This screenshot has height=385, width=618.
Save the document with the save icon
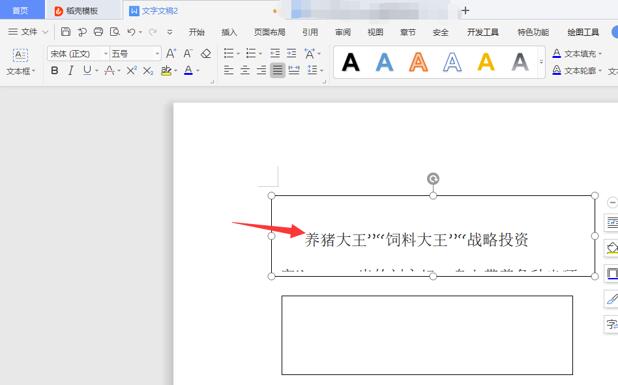click(65, 32)
